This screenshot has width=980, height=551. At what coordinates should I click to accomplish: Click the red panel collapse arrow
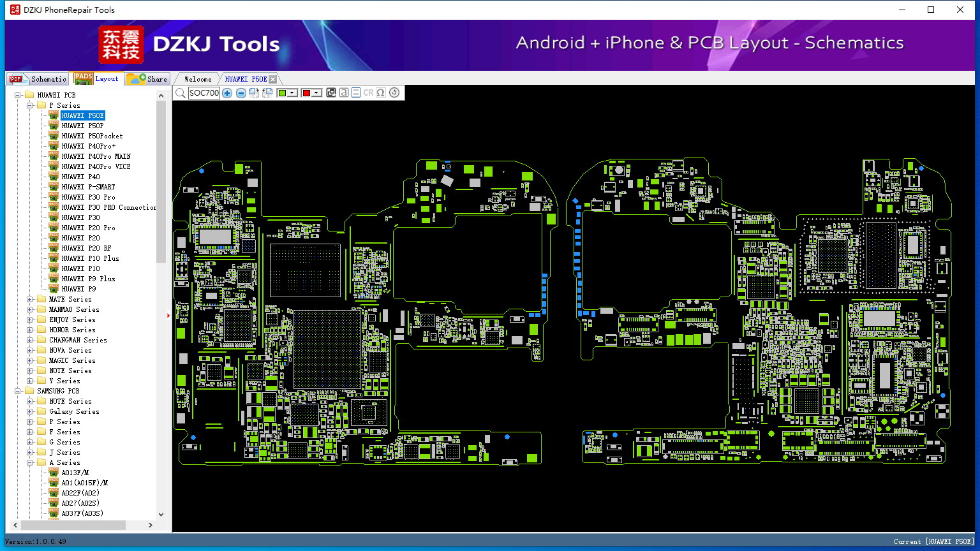pos(169,315)
